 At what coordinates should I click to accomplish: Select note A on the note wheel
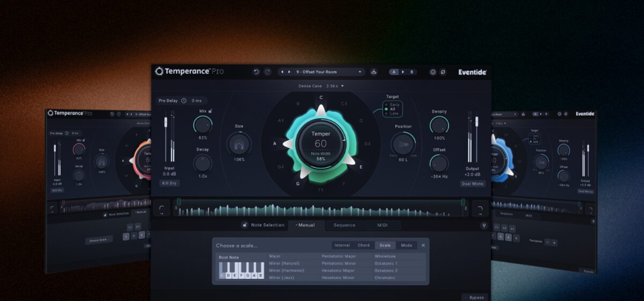[x=275, y=144]
